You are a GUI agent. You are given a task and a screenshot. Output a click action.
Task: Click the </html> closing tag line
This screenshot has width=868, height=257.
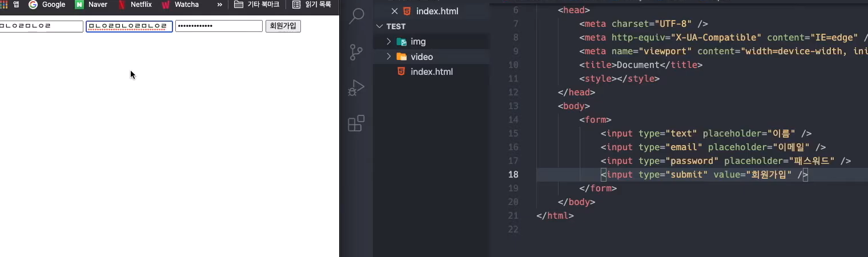pyautogui.click(x=555, y=215)
